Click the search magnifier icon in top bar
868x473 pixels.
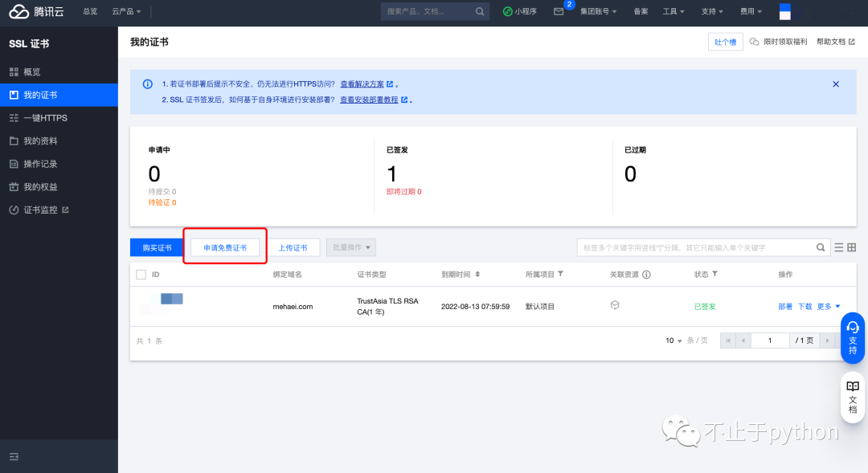(480, 11)
